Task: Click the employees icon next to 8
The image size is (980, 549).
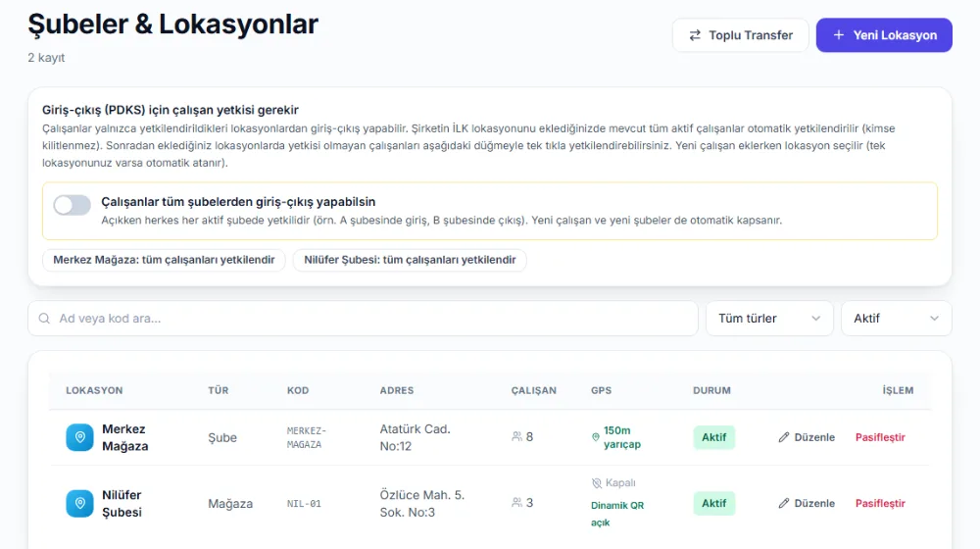Action: (x=516, y=436)
